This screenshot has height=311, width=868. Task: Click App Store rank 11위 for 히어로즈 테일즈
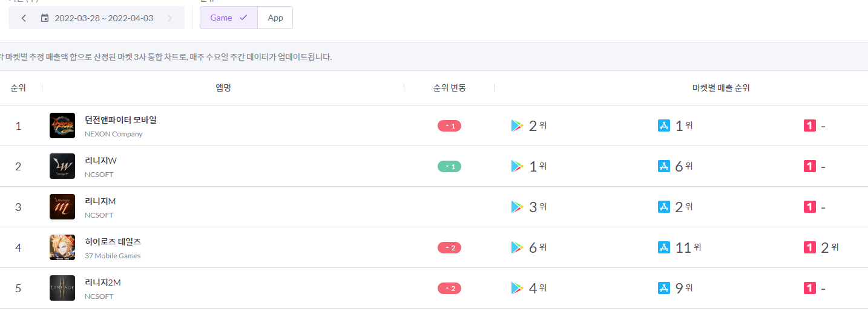[688, 247]
